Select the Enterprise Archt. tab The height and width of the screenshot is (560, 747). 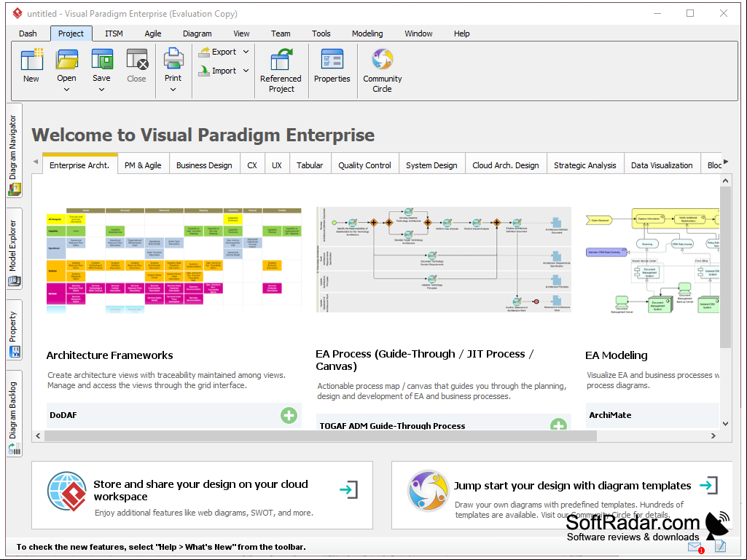[79, 165]
